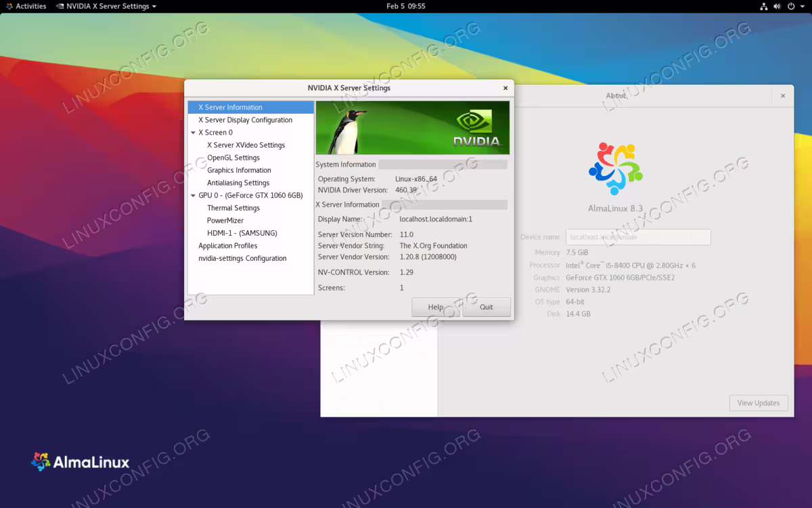Open NVIDIA X Server Settings app menu
The image size is (812, 508).
point(106,6)
